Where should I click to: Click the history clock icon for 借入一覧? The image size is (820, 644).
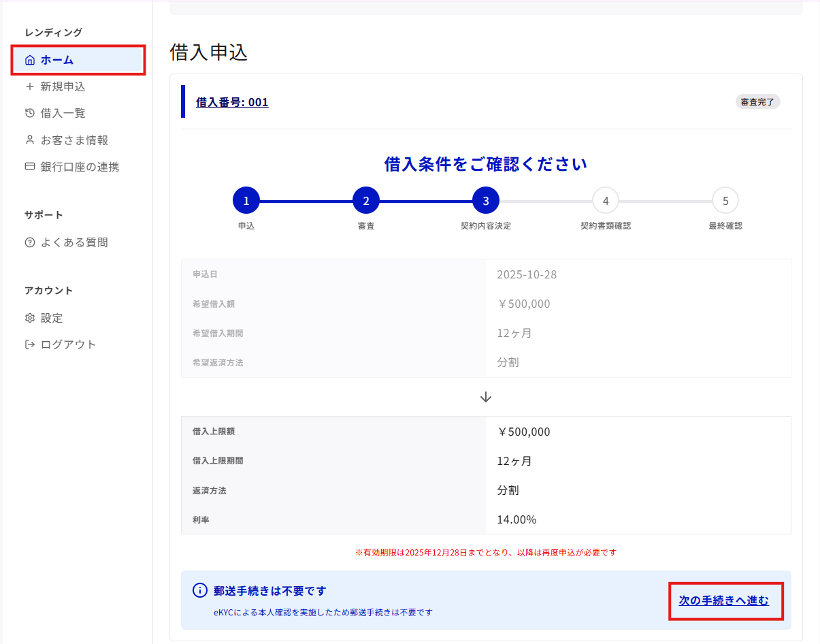(29, 113)
